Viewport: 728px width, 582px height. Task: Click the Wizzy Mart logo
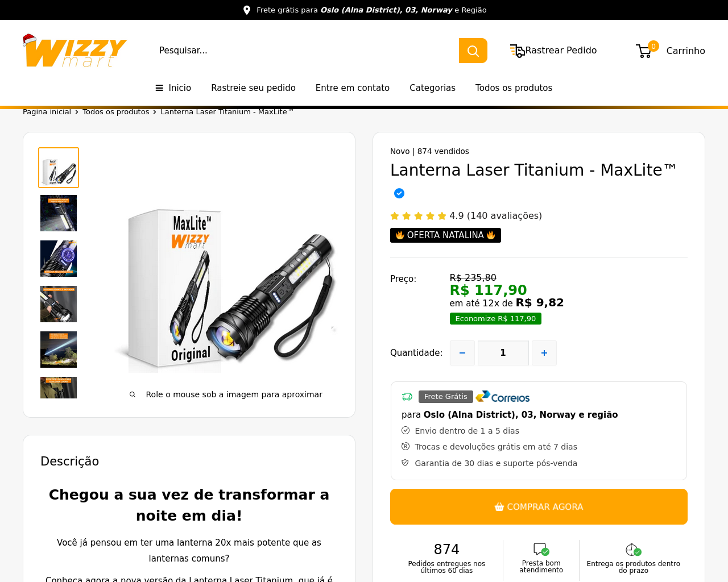[x=75, y=51]
